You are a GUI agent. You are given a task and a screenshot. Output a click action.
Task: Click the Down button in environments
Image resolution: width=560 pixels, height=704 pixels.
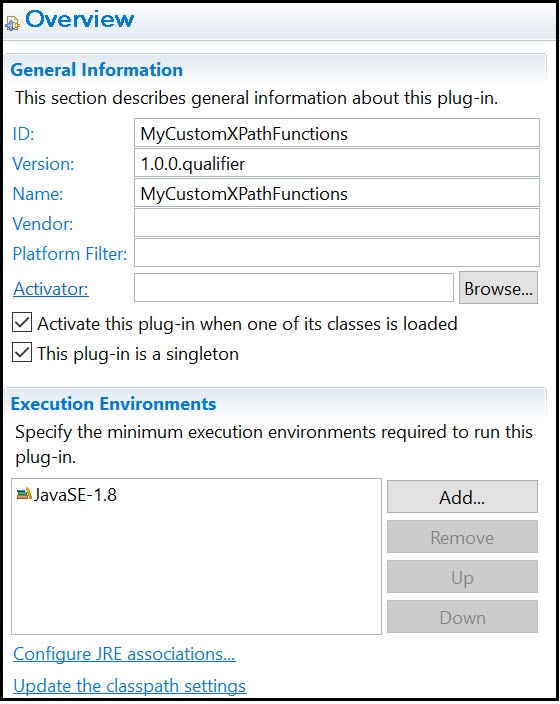462,617
